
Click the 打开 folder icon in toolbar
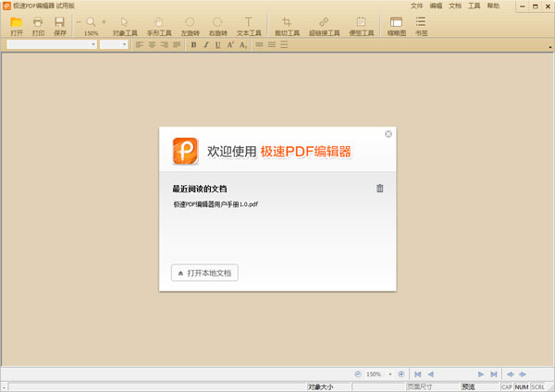pos(16,22)
